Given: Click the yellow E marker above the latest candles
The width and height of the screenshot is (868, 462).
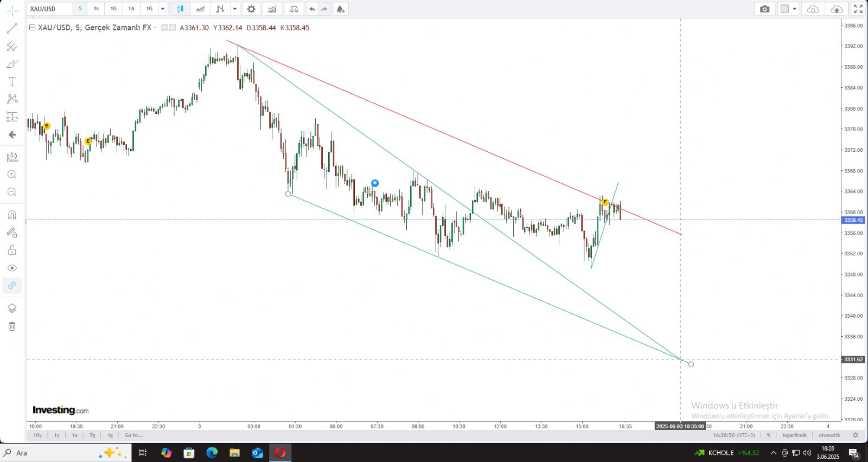Looking at the screenshot, I should tap(605, 202).
